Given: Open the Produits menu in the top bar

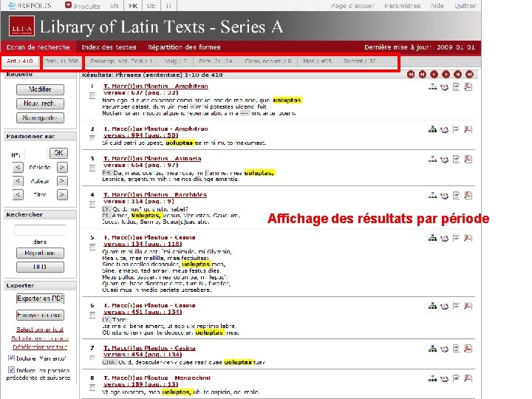Looking at the screenshot, I should [83, 6].
